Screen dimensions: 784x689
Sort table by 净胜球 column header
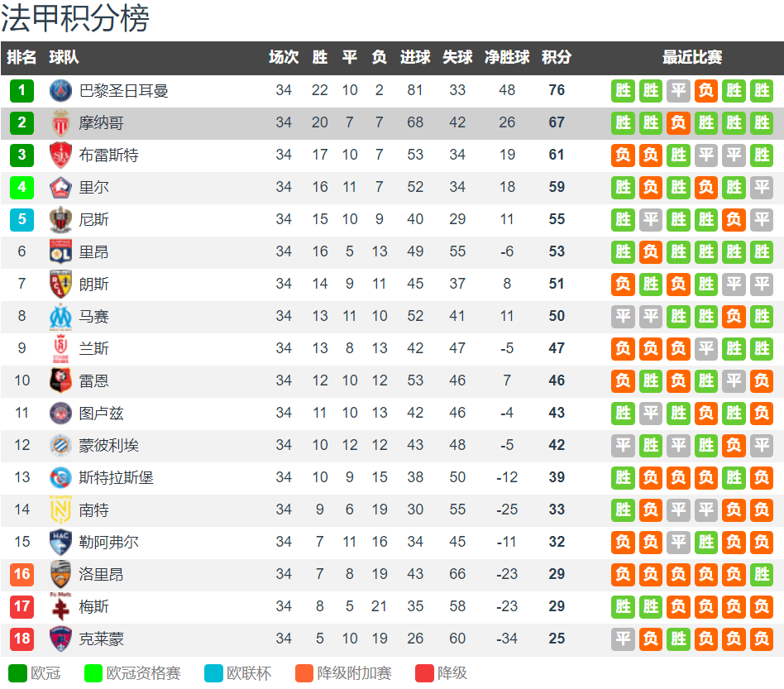tap(506, 57)
